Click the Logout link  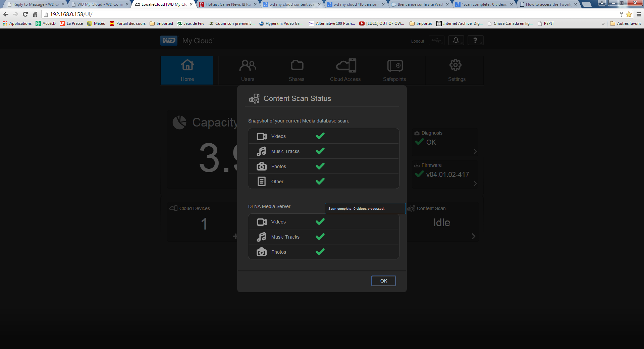(418, 41)
